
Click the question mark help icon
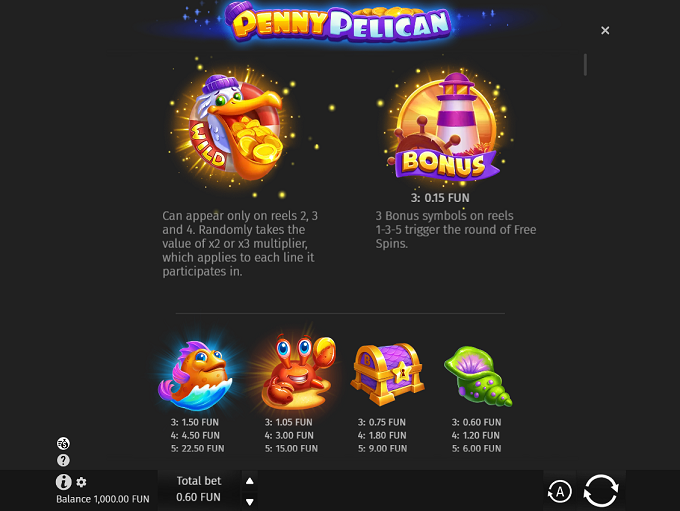click(63, 460)
